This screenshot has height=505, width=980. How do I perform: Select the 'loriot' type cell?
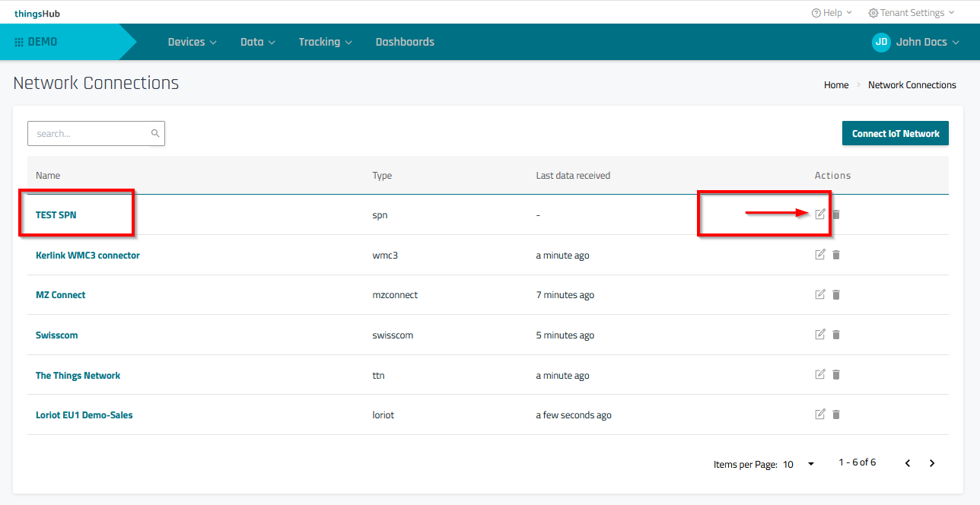coord(383,415)
